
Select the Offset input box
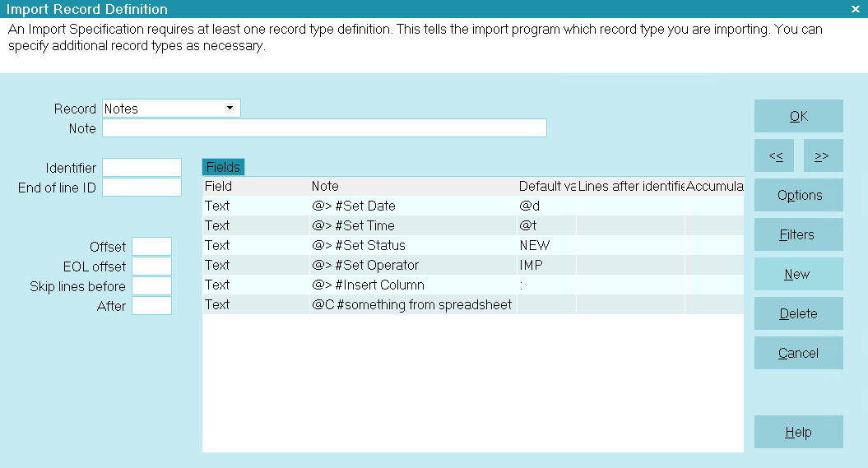tap(151, 246)
